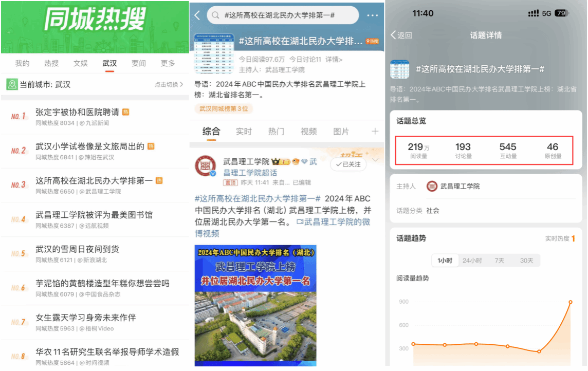Expand the chevron menu on the pinned post
The image size is (588, 371).
(375, 160)
